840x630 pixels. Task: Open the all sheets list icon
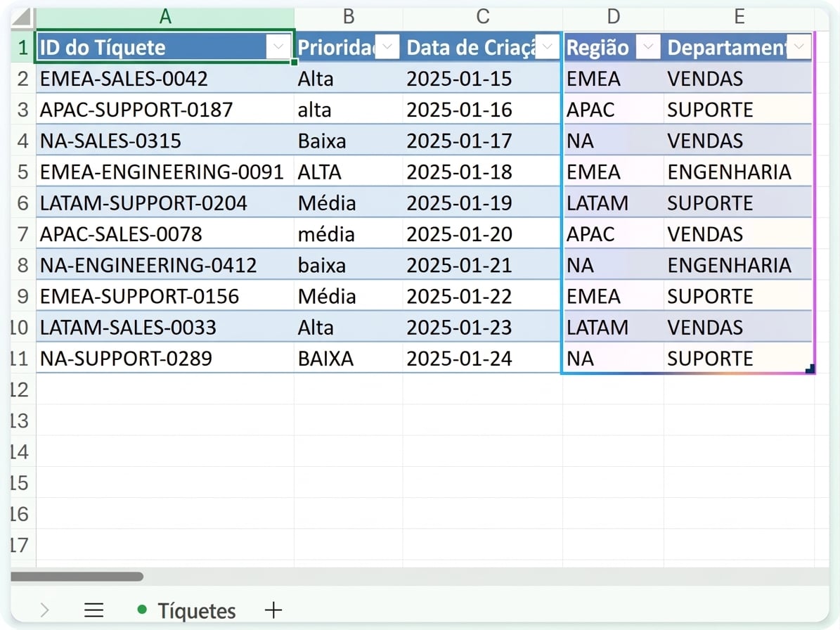click(93, 610)
